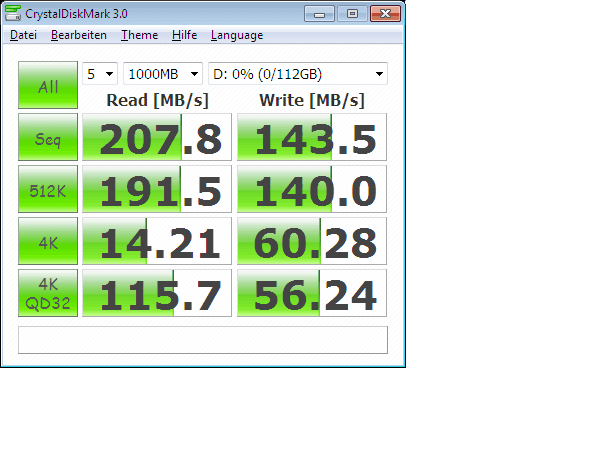Click the Read [MB/s] column header

(x=157, y=100)
